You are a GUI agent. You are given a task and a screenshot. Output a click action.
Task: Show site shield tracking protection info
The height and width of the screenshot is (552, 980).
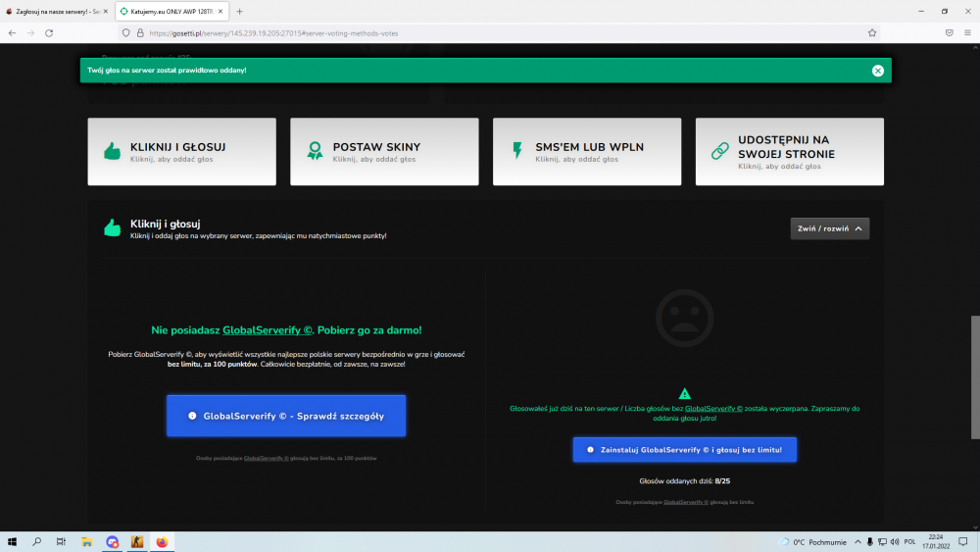click(126, 33)
